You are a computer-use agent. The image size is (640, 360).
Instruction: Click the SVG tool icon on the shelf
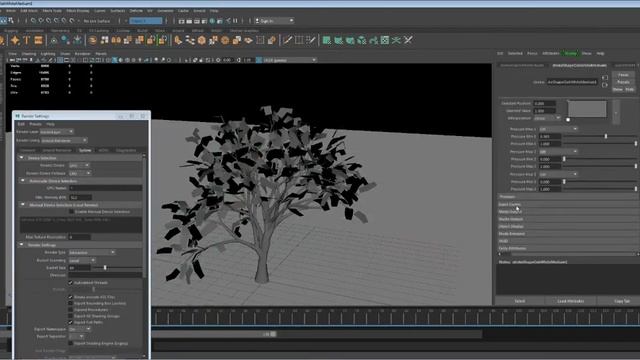[38, 40]
